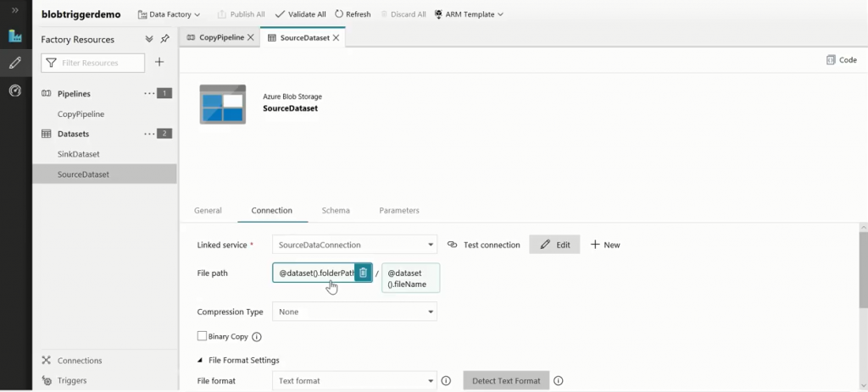Select the Datasets tree node
The height and width of the screenshot is (392, 868).
click(73, 134)
